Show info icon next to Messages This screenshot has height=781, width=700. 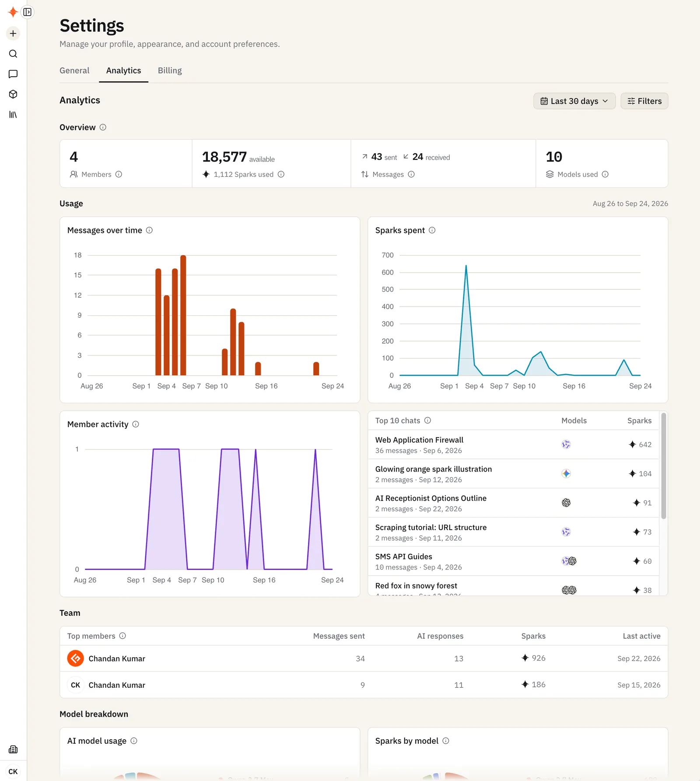pyautogui.click(x=411, y=174)
